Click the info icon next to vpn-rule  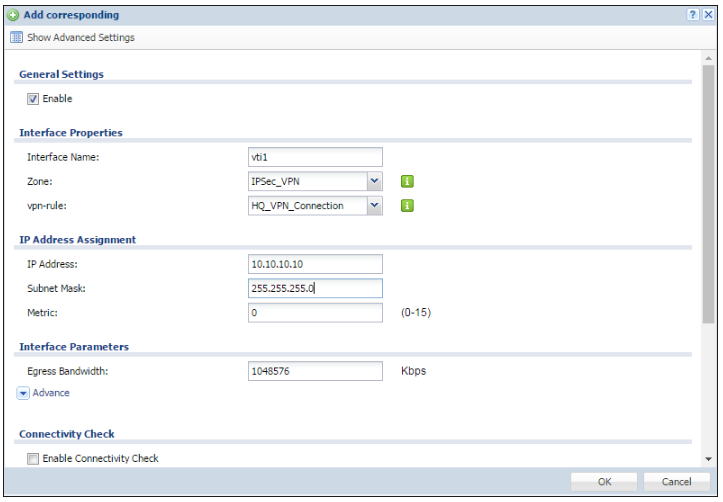[408, 206]
